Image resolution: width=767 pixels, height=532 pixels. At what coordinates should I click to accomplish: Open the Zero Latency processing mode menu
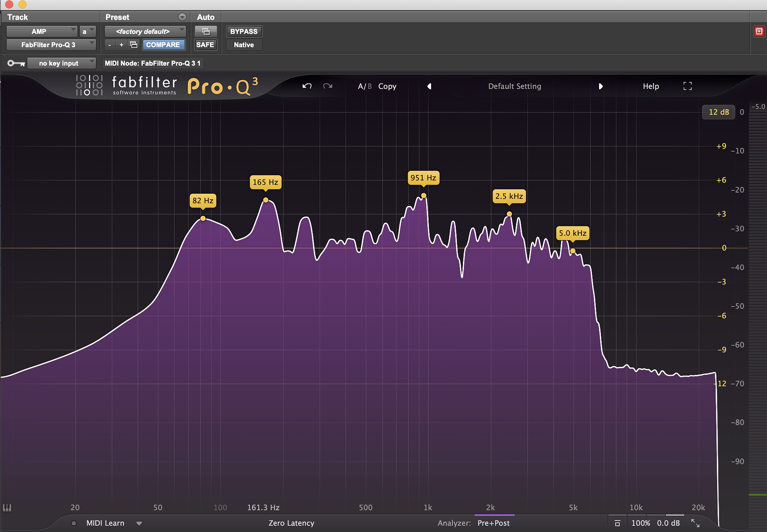pos(291,523)
